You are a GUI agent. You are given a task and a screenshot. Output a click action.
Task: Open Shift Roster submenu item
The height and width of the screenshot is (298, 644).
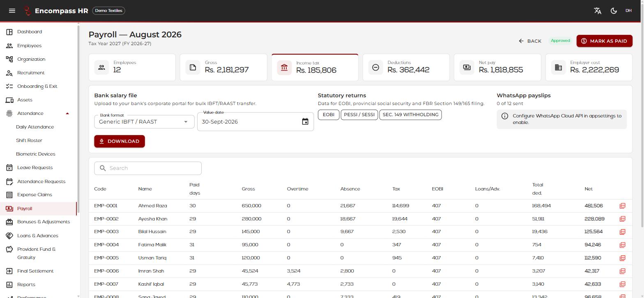(x=29, y=140)
